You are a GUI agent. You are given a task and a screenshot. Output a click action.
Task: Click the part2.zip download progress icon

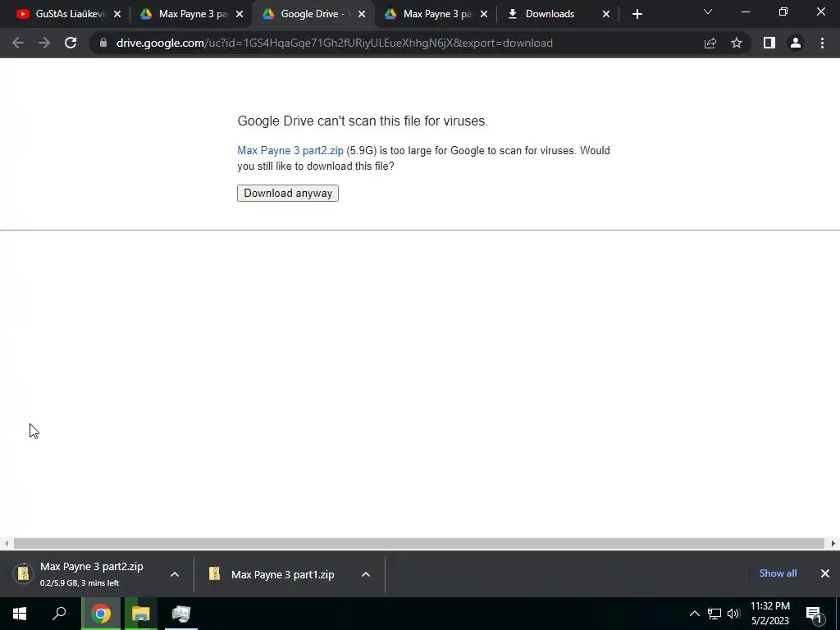[x=23, y=573]
